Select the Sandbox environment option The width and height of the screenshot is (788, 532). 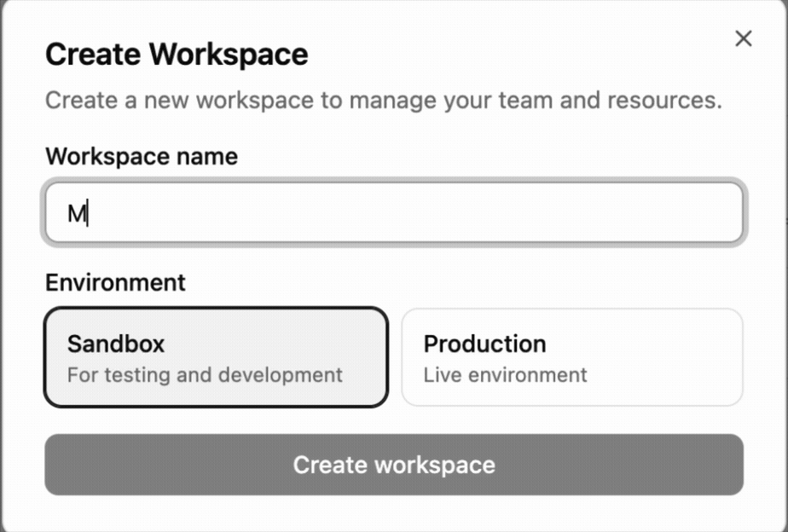pyautogui.click(x=216, y=357)
